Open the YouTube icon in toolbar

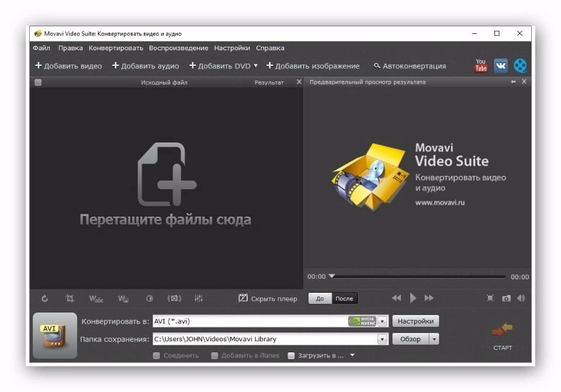click(481, 65)
